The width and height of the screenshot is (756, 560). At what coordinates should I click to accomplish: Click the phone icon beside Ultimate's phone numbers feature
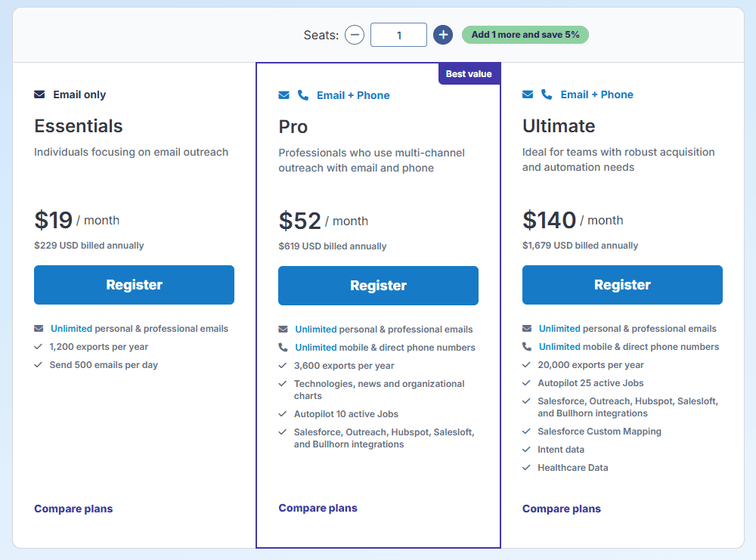pos(526,347)
